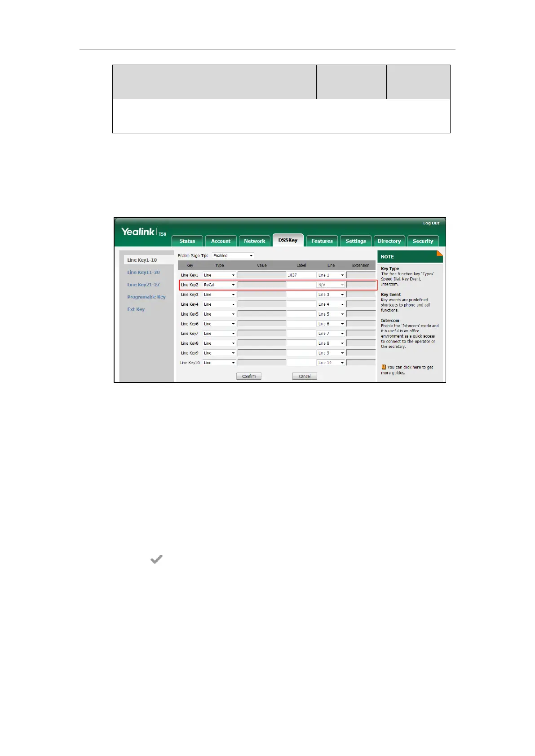Go to the Features tab

[322, 241]
